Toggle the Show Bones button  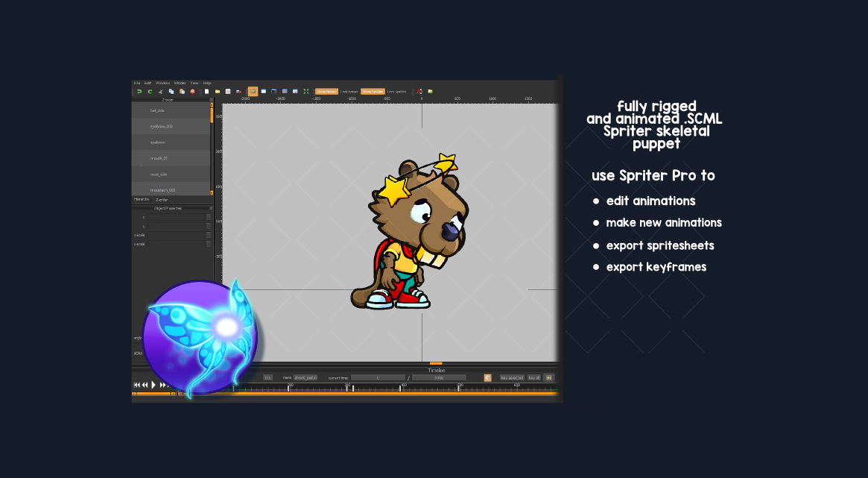click(326, 92)
